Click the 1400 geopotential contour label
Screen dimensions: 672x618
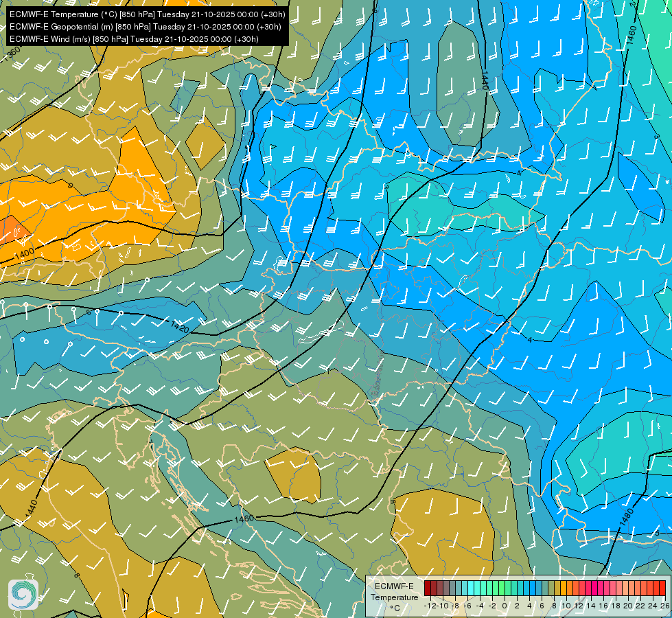coord(24,254)
